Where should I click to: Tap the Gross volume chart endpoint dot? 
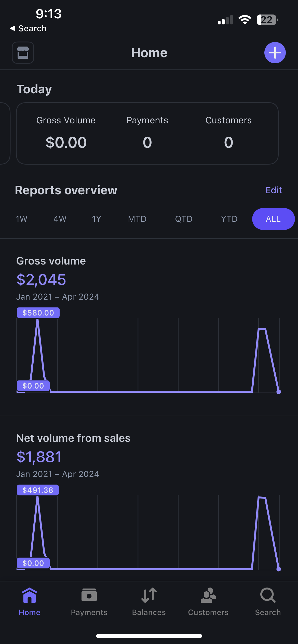tap(279, 392)
